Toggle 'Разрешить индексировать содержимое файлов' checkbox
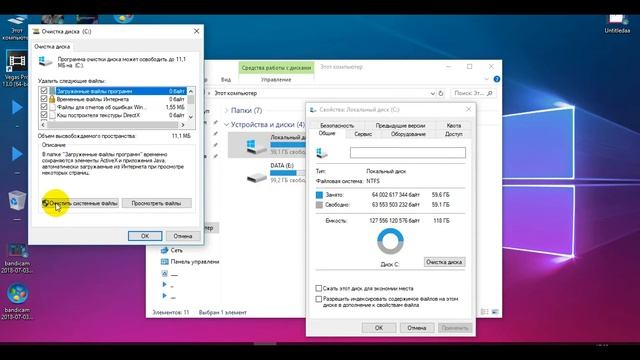 (319, 299)
